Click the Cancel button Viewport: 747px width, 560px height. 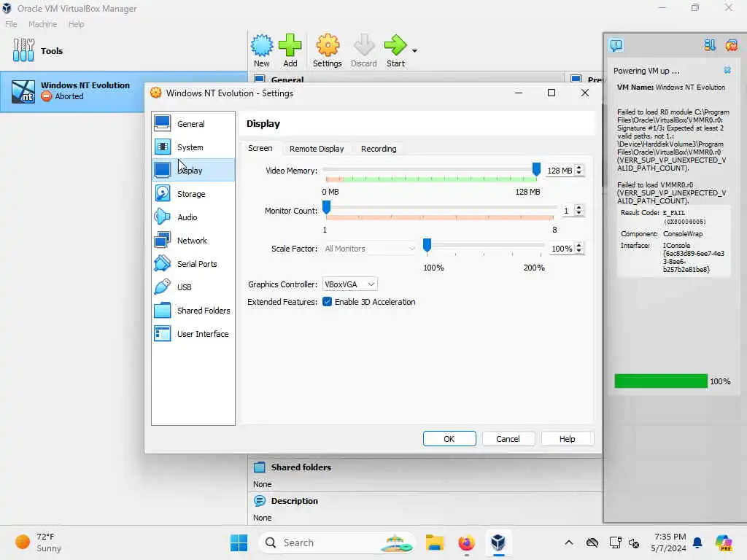coord(508,438)
